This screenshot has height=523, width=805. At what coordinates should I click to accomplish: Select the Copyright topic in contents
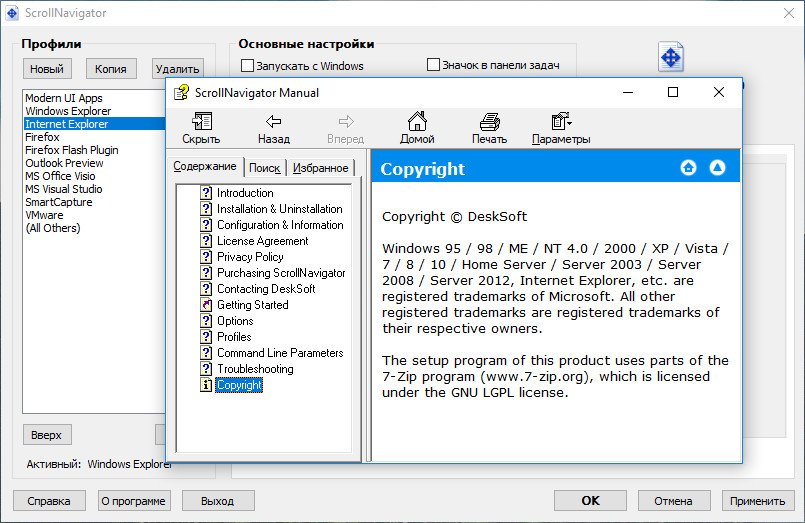click(x=239, y=385)
